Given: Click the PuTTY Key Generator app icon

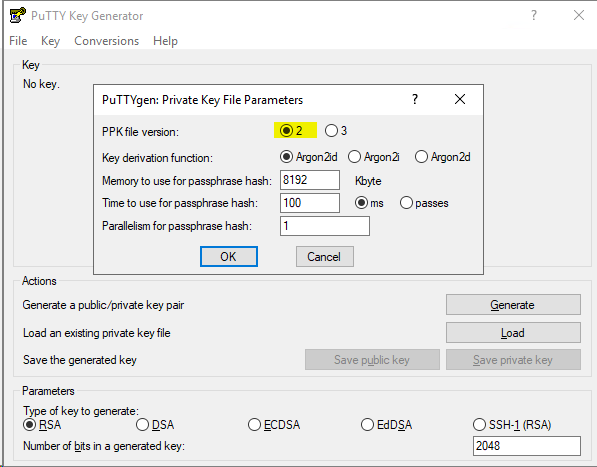Looking at the screenshot, I should coord(17,15).
